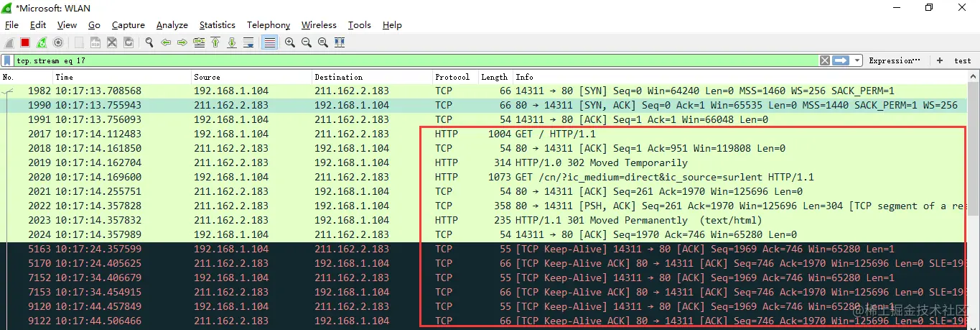Apply the saved 'test' filter button
The image size is (980, 330).
963,61
